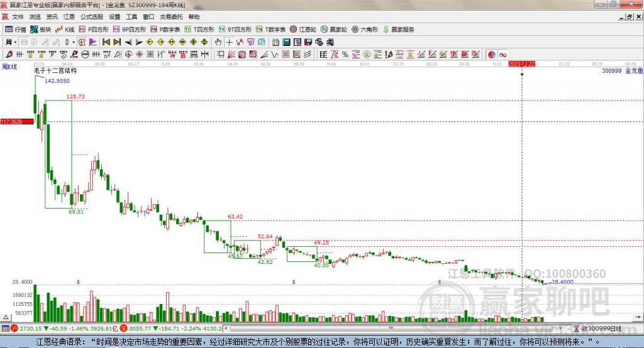This screenshot has height=348, width=644.
Task: Open the calculator icon
Action: (286, 42)
